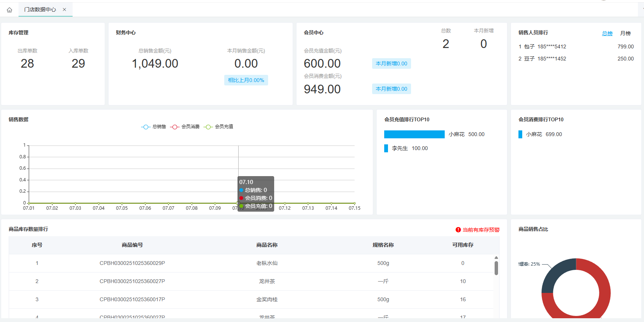Open the 总榜 sales ranking link
Screen dimensions: 644x322
607,33
